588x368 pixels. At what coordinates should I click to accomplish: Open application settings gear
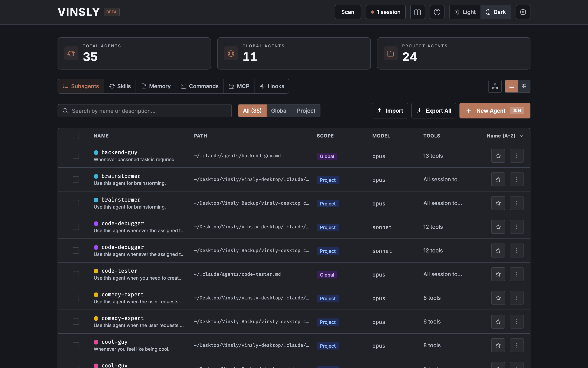point(523,12)
